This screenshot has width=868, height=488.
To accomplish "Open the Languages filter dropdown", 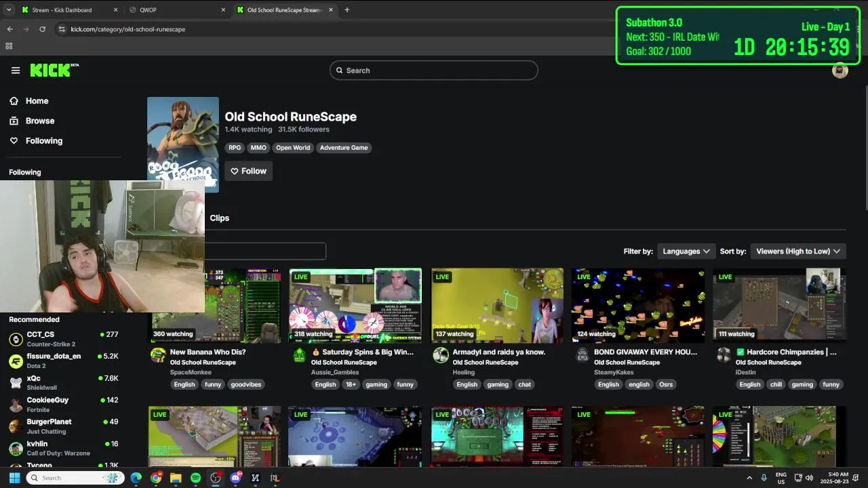I will 686,251.
